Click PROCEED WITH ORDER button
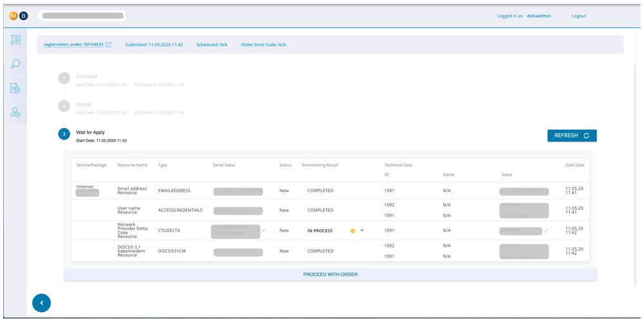Image resolution: width=644 pixels, height=323 pixels. (330, 275)
